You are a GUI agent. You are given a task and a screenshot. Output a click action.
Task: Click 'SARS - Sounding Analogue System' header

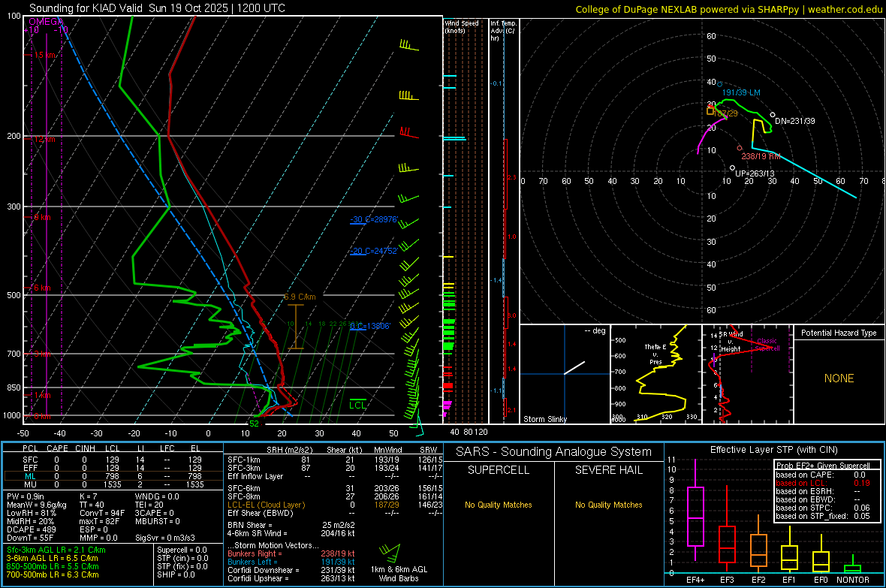pyautogui.click(x=554, y=452)
